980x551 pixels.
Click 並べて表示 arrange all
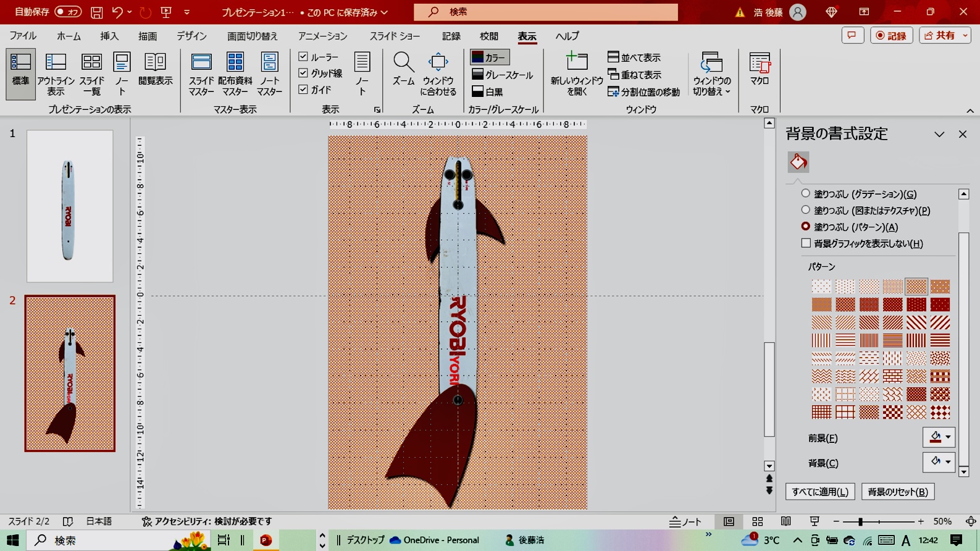click(x=634, y=57)
